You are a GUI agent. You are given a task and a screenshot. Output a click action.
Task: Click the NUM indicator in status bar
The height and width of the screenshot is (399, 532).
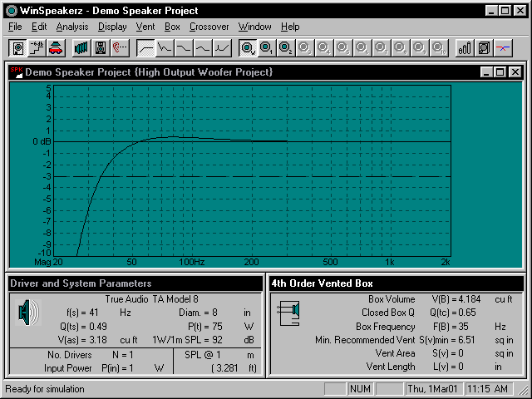(360, 388)
